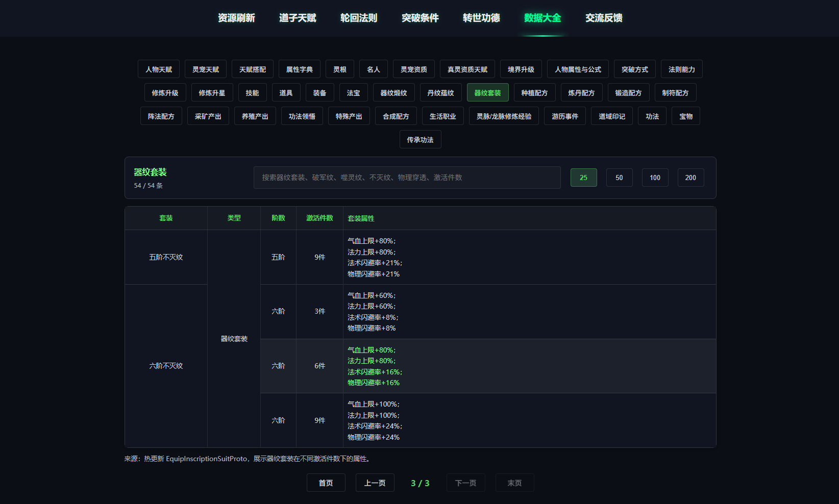Screen dimensions: 839x504
Task: Click the 套装 column header
Action: [x=166, y=218]
